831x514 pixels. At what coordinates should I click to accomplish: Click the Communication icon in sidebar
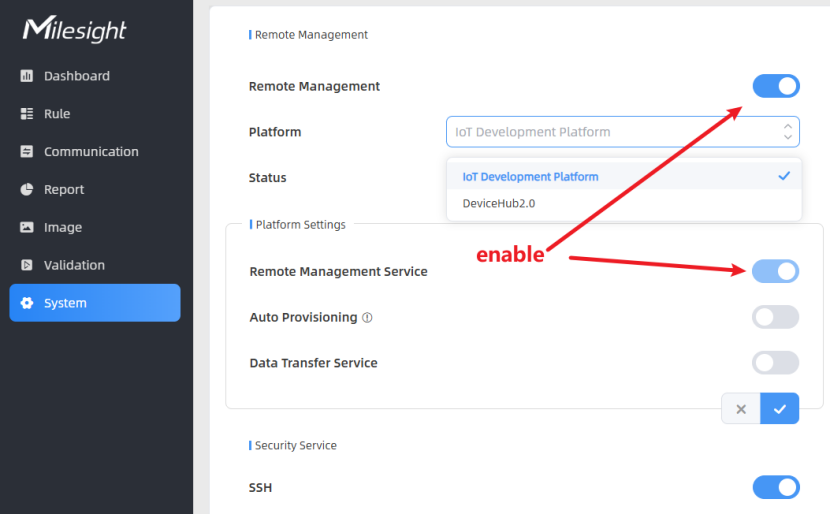[x=26, y=152]
